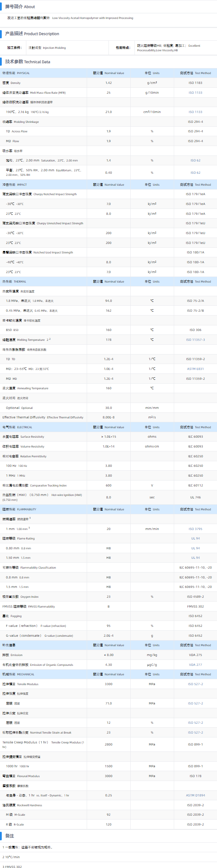Screen dimensions: 217x868
Task: Click the 牌号简介 About section heading
Action: (20, 7)
